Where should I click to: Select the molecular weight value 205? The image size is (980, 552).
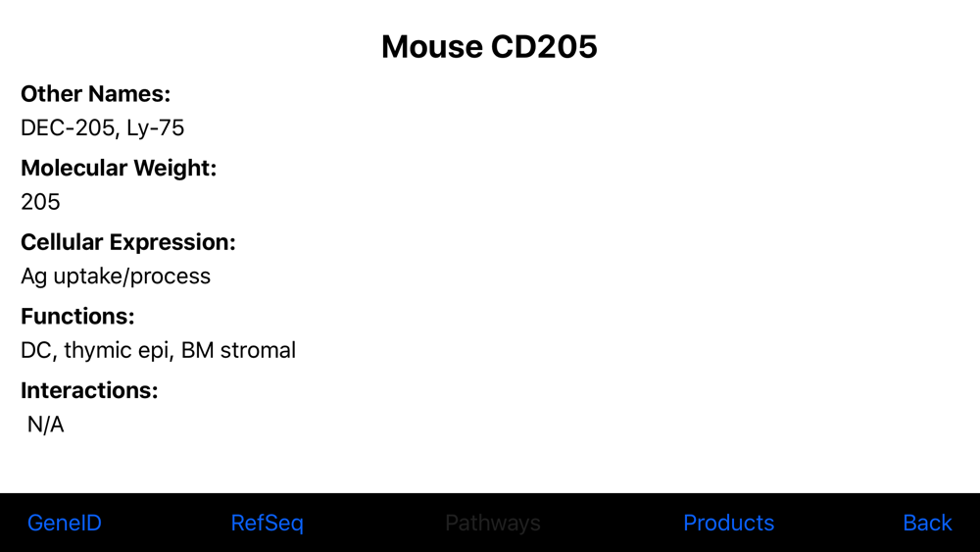(x=40, y=202)
